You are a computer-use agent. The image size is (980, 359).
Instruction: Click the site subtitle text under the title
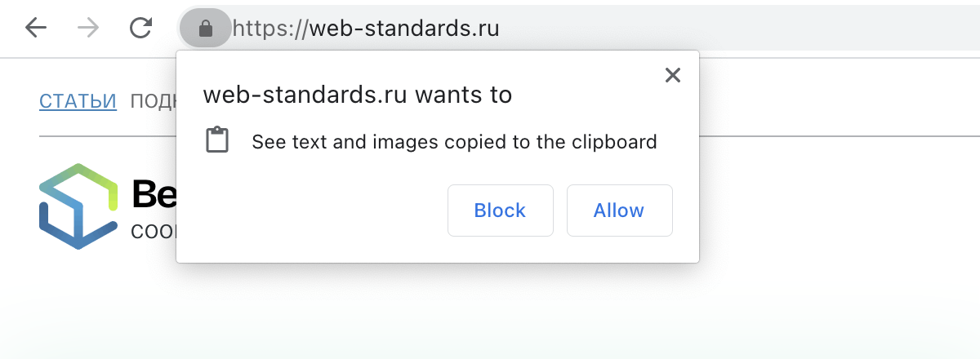154,230
